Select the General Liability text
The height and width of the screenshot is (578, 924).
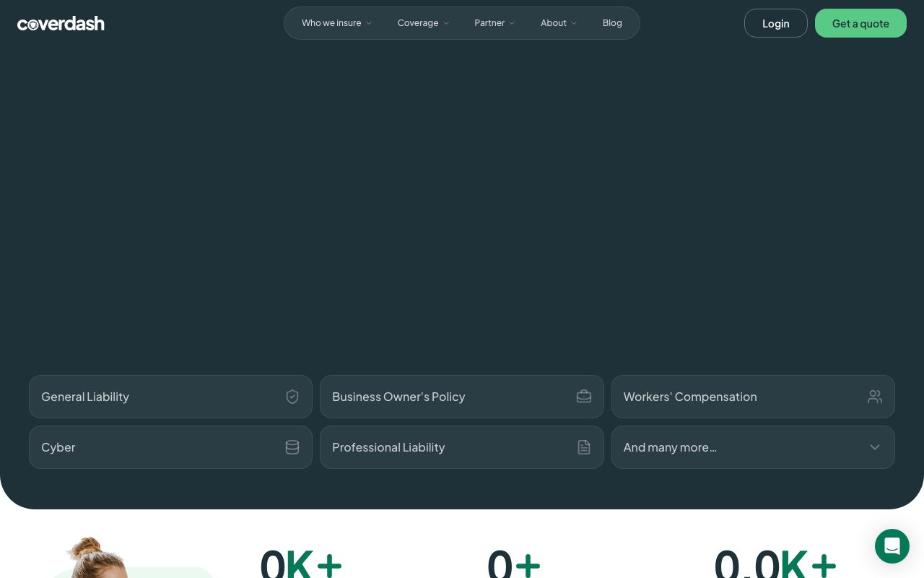[85, 397]
